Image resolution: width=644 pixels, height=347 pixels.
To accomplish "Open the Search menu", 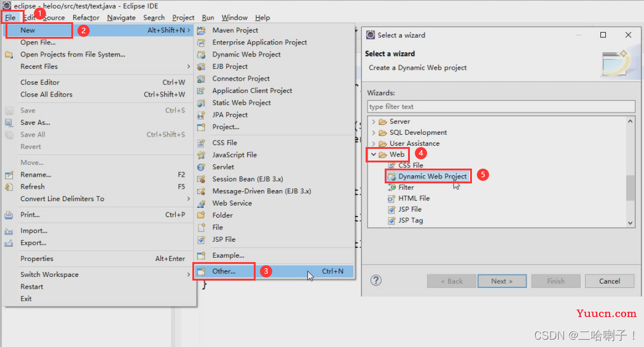I will pyautogui.click(x=154, y=18).
